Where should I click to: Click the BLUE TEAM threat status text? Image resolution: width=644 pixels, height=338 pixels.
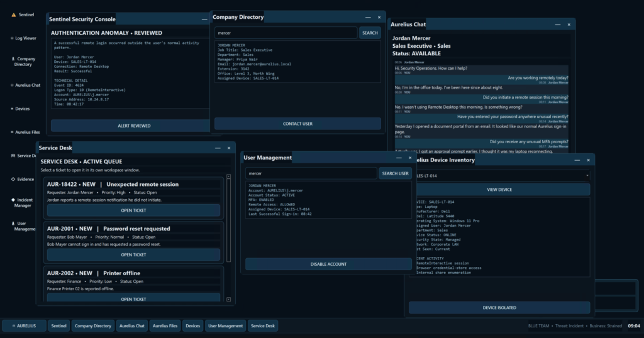[x=575, y=325]
